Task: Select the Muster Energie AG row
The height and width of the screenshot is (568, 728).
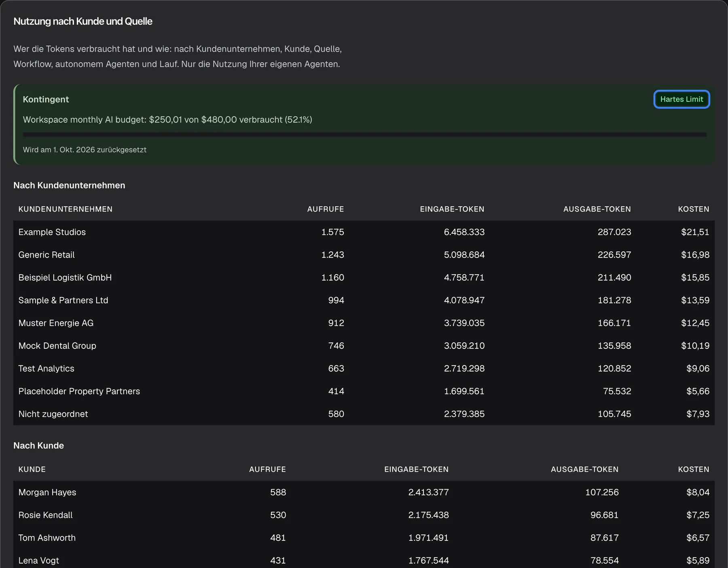Action: (364, 323)
